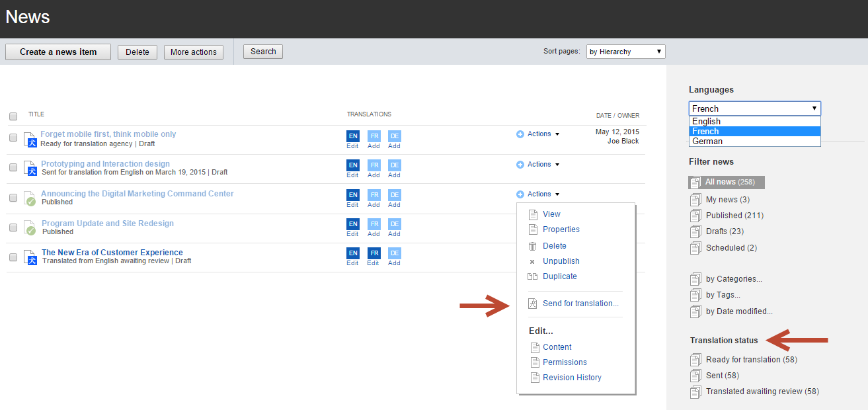The width and height of the screenshot is (868, 410).
Task: Filter news by Categories...
Action: pyautogui.click(x=734, y=279)
